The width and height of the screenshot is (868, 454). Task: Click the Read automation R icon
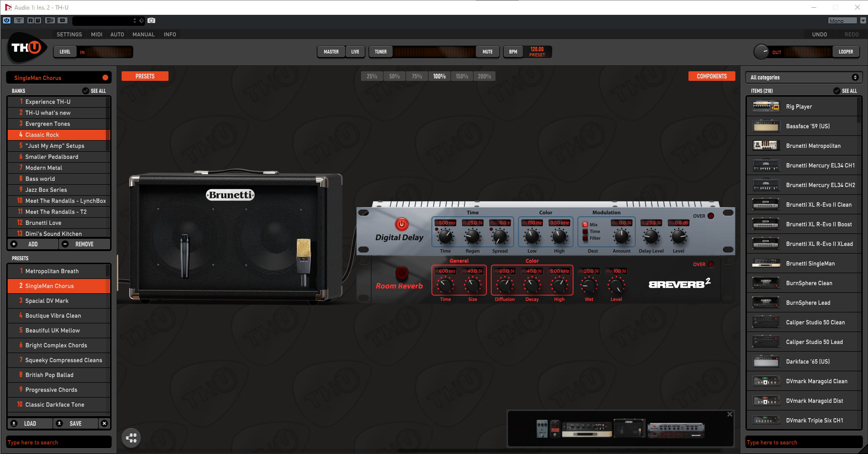[31, 21]
